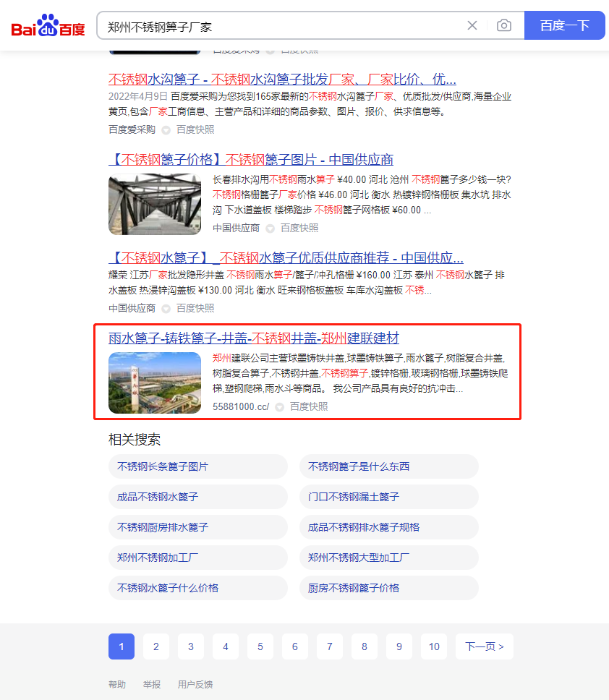This screenshot has width=609, height=700.
Task: Go to results page 3
Action: pos(191,646)
